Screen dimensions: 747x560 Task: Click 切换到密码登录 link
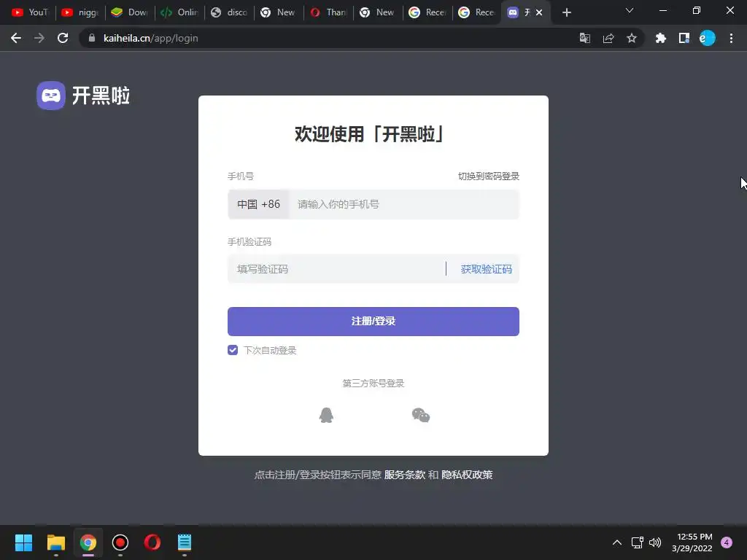click(488, 176)
